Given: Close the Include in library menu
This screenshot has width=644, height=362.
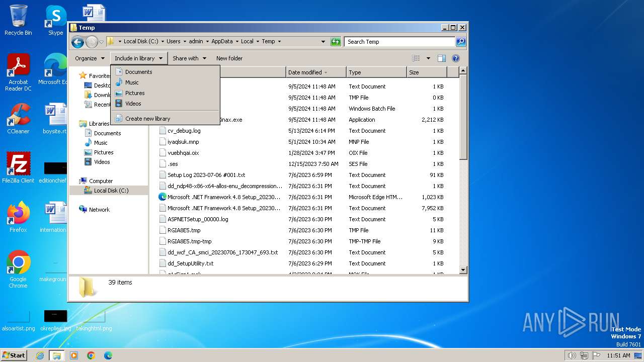Looking at the screenshot, I should coord(139,58).
